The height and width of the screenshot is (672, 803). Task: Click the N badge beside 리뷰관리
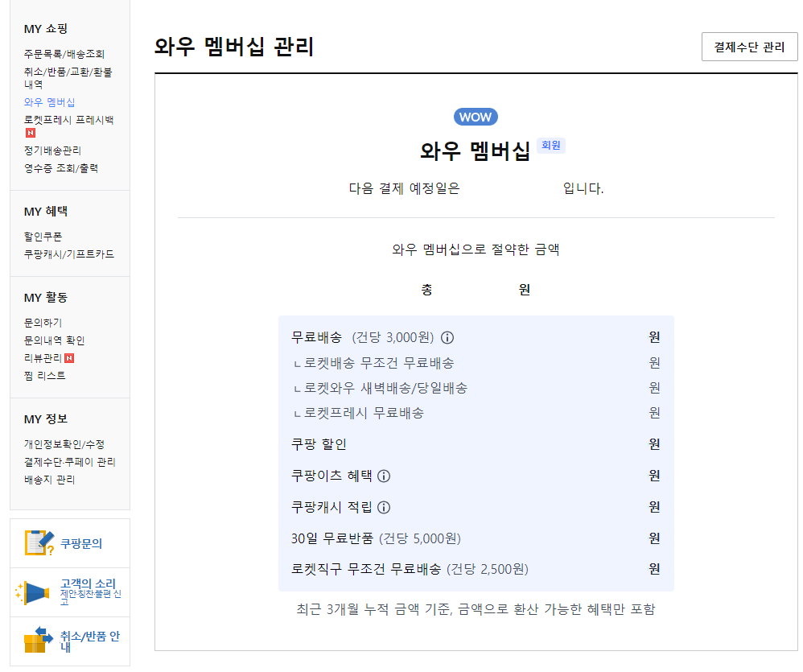pyautogui.click(x=69, y=358)
